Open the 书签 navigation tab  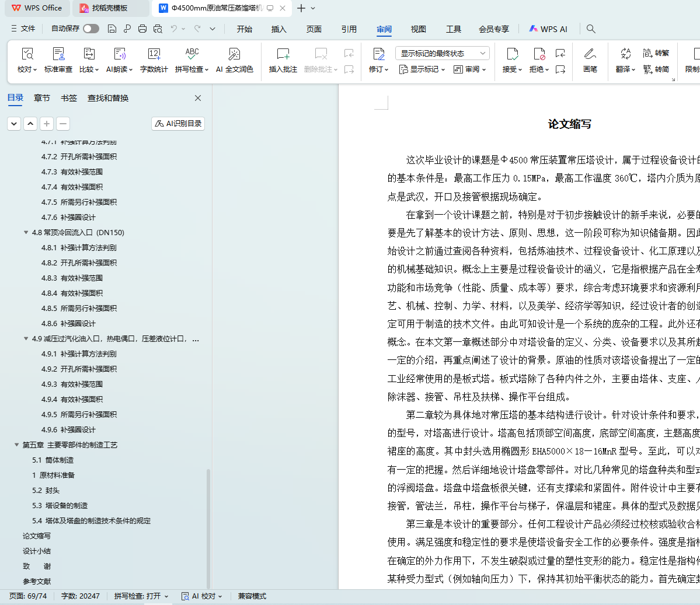tap(69, 98)
